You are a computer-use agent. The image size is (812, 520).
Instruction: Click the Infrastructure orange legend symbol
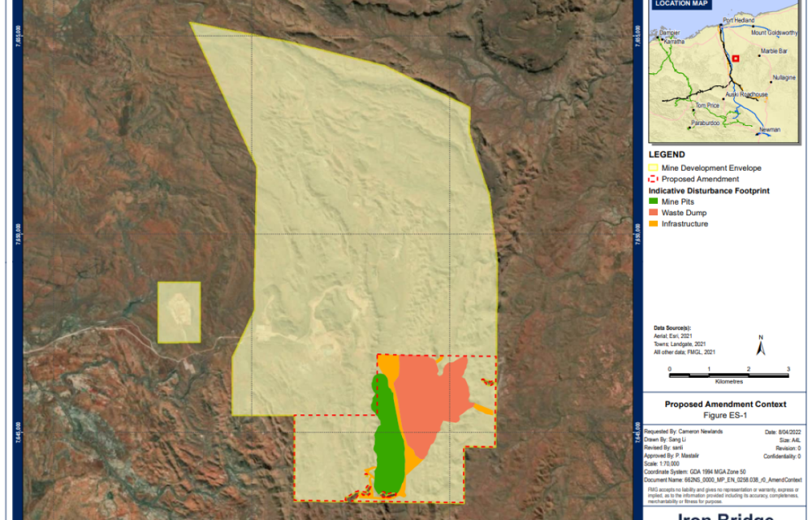pyautogui.click(x=653, y=223)
